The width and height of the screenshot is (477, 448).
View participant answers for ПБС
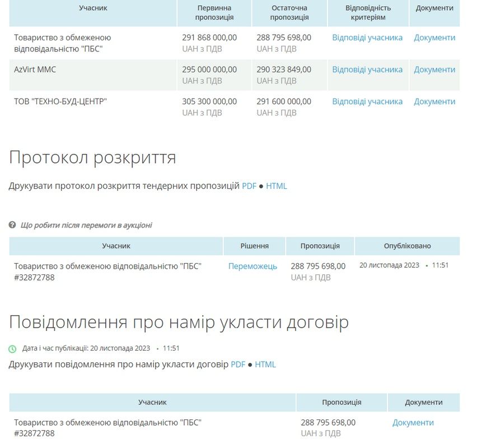coord(367,38)
